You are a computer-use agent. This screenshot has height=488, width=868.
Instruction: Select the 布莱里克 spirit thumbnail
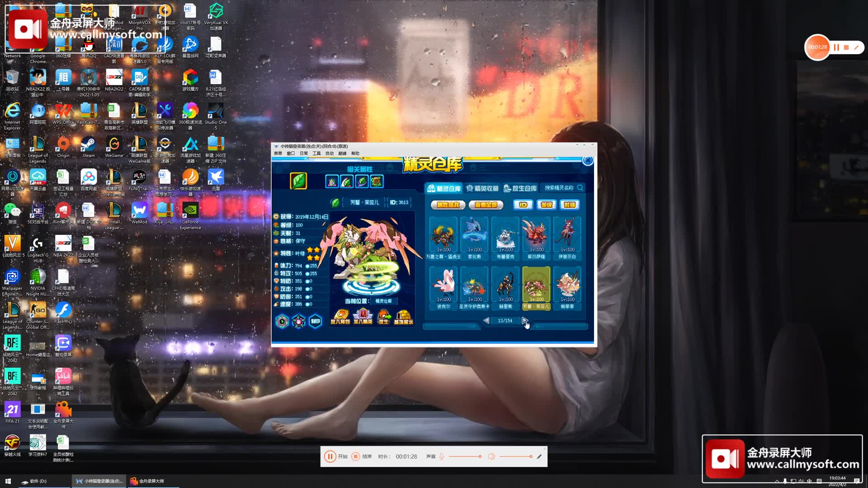[x=505, y=235]
